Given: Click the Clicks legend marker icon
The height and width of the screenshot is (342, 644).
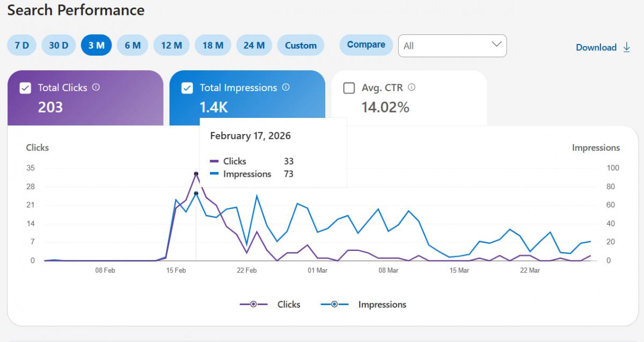Looking at the screenshot, I should 253,304.
